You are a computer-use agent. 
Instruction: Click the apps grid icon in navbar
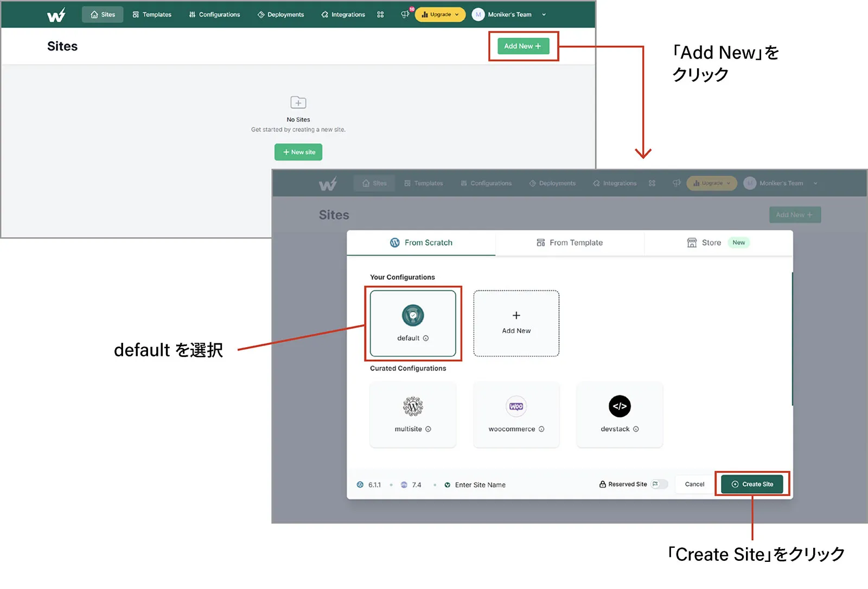coord(380,15)
